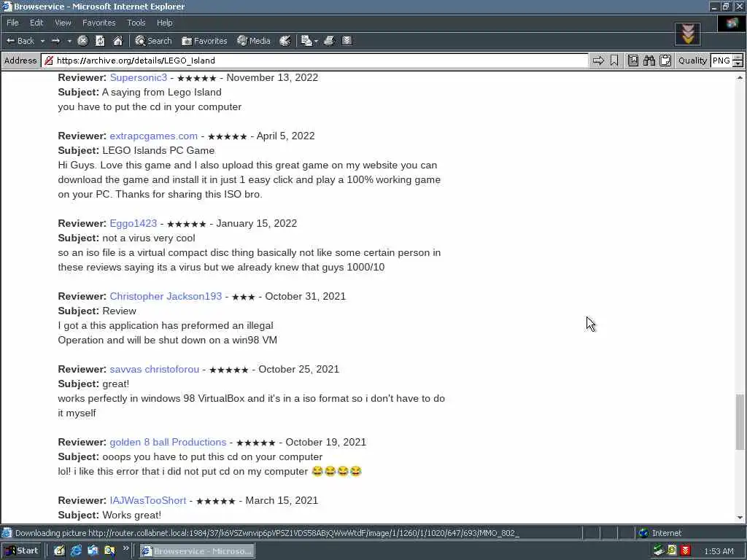Viewport: 747px width, 560px height.
Task: Click the large golden chevrons toolbar button
Action: click(x=687, y=34)
